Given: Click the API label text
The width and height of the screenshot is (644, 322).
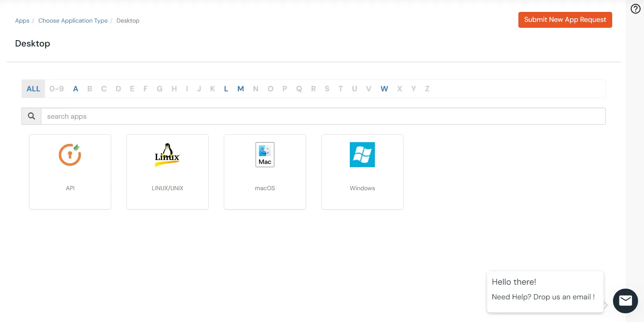Looking at the screenshot, I should click(70, 188).
